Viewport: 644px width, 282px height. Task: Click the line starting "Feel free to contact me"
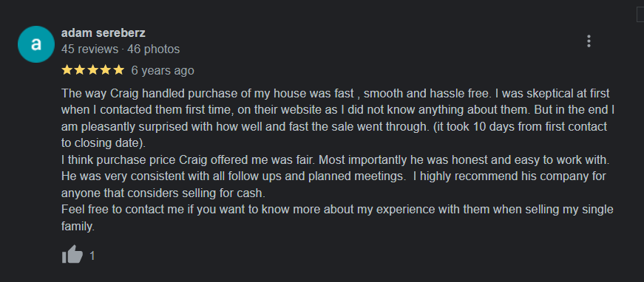337,218
